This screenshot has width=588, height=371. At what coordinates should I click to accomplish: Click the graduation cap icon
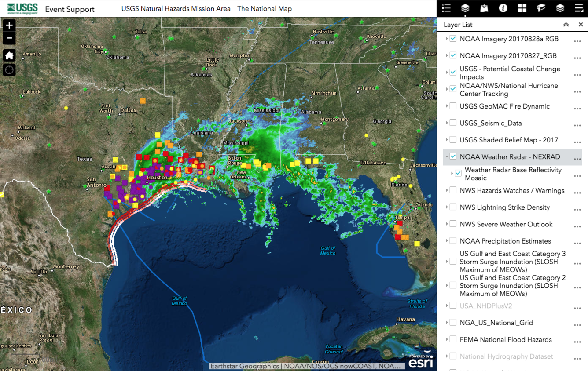pos(541,8)
